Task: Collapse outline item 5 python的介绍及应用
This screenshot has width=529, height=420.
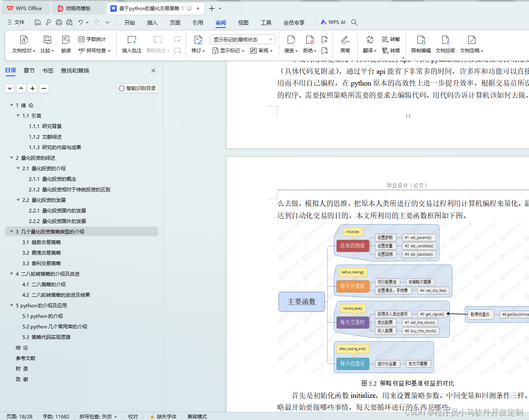Action: point(12,305)
